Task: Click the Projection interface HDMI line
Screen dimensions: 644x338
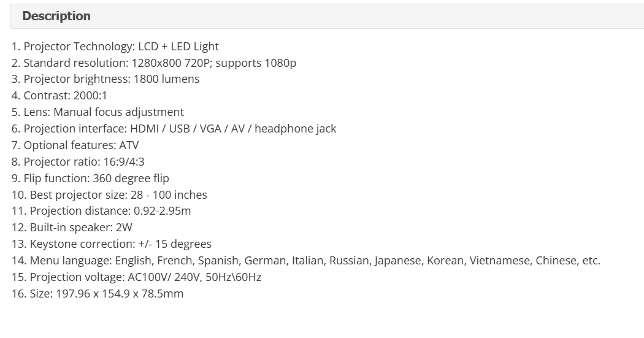Action: 174,129
